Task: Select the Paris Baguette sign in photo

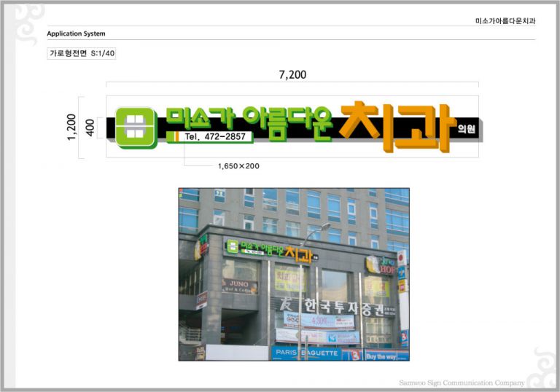Action: [x=306, y=353]
